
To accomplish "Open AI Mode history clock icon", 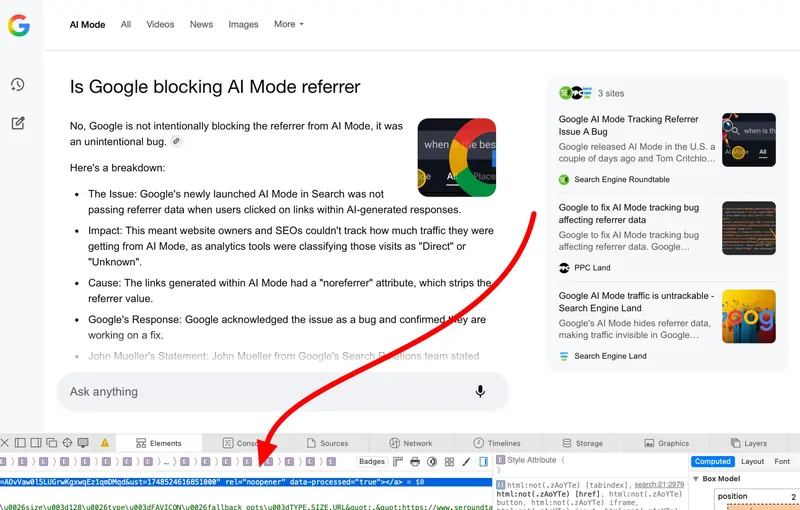I will 18,84.
